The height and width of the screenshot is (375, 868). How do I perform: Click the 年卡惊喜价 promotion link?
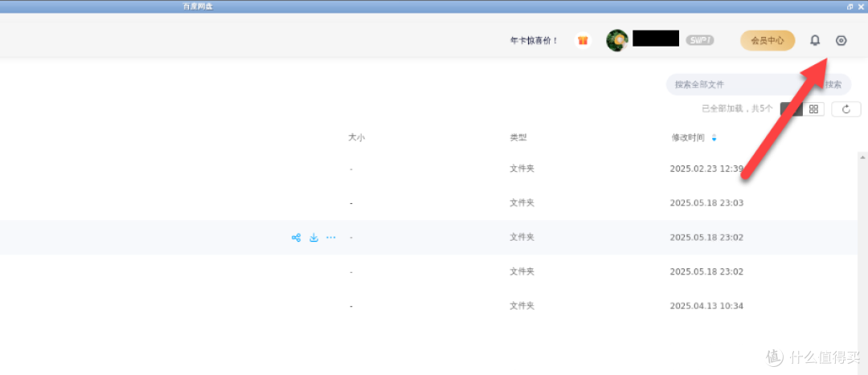(x=534, y=40)
